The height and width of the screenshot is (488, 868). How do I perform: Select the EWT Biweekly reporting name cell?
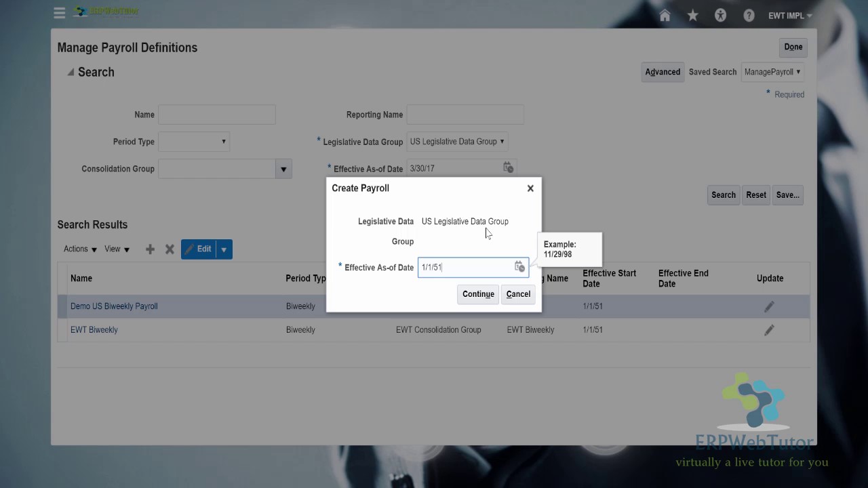pyautogui.click(x=530, y=330)
